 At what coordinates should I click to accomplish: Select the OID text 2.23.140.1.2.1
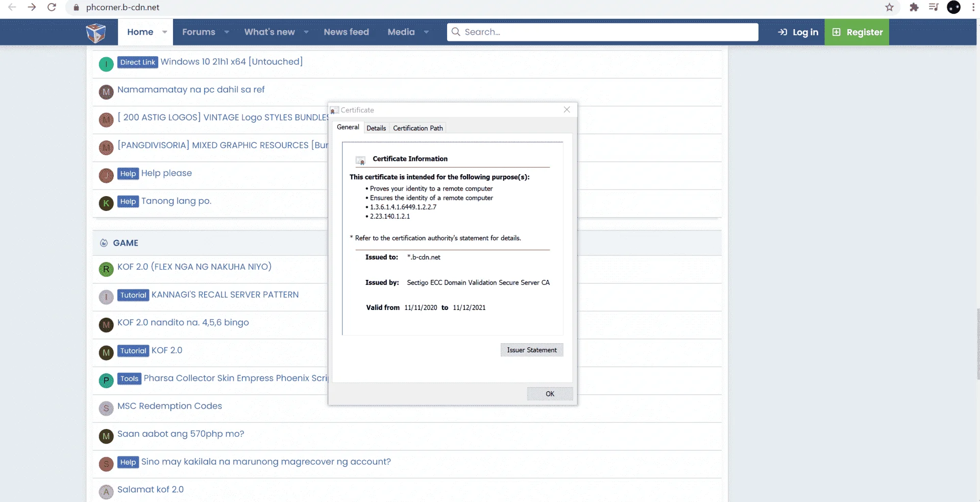tap(390, 217)
